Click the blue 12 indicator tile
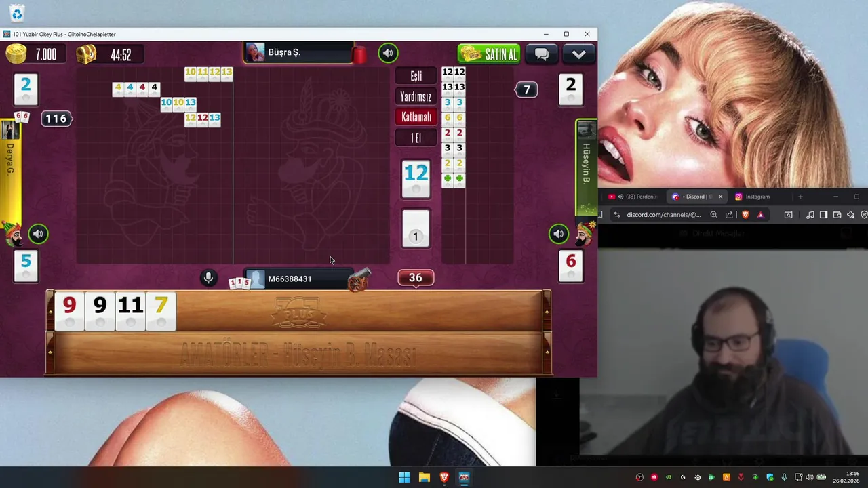 (416, 179)
